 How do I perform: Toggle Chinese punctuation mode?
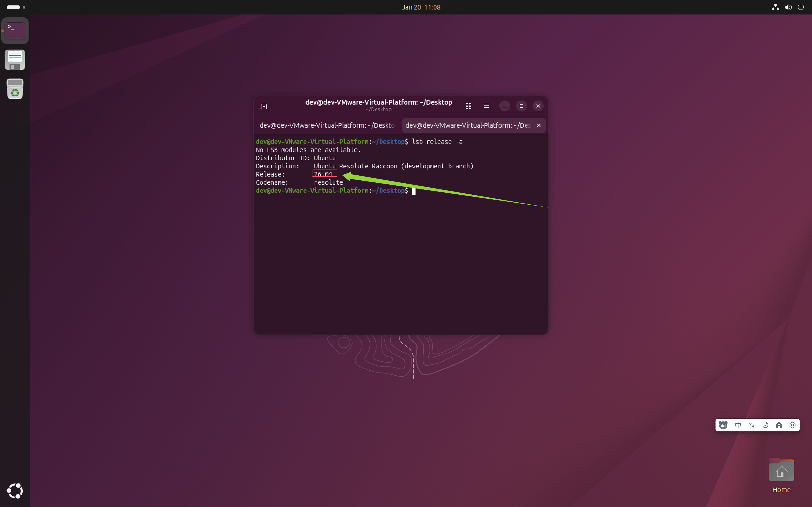pos(752,425)
